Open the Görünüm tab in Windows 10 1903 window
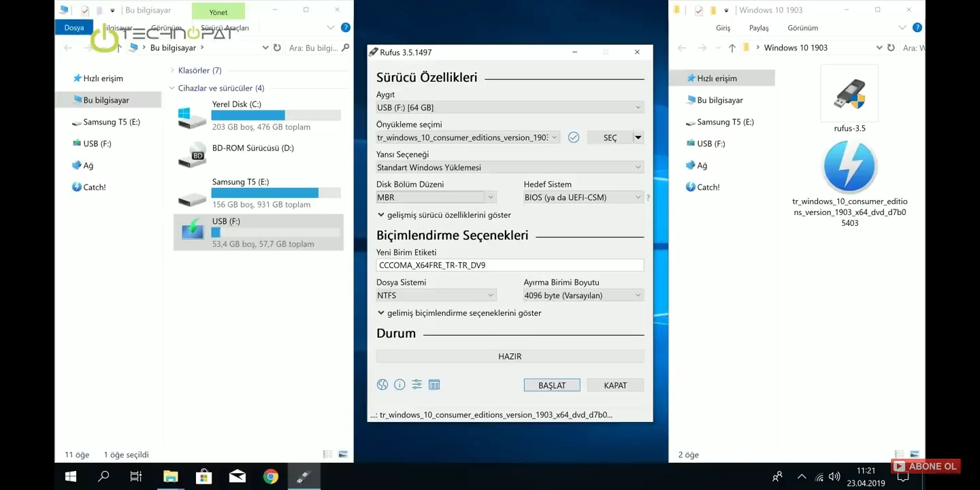This screenshot has height=490, width=980. pos(803,28)
